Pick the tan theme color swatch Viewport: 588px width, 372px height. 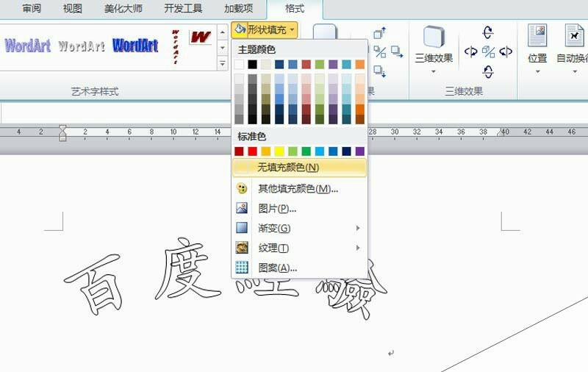coord(266,65)
